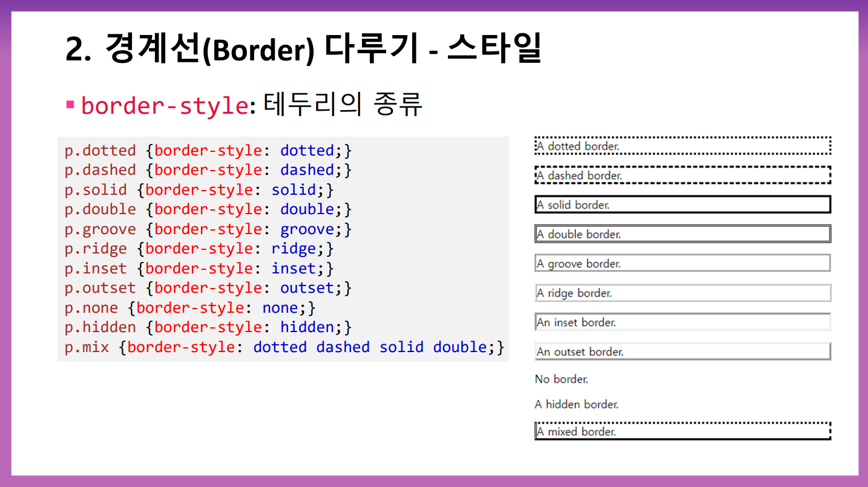Screen dimensions: 868x487
Task: Select the 'p.dotted {border-style: dotted;}' code line
Action: 208,150
